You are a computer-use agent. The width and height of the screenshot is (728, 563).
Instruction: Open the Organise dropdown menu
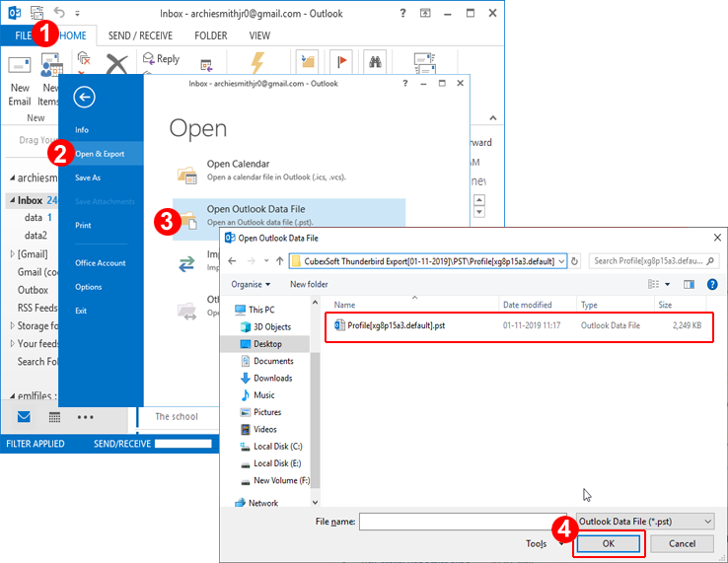[251, 284]
